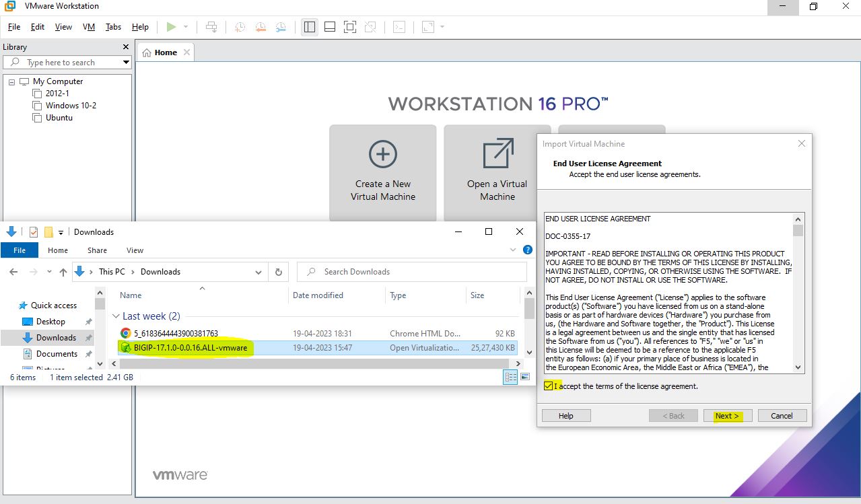Enter full screen mode icon
Image resolution: width=861 pixels, height=504 pixels.
pyautogui.click(x=349, y=27)
